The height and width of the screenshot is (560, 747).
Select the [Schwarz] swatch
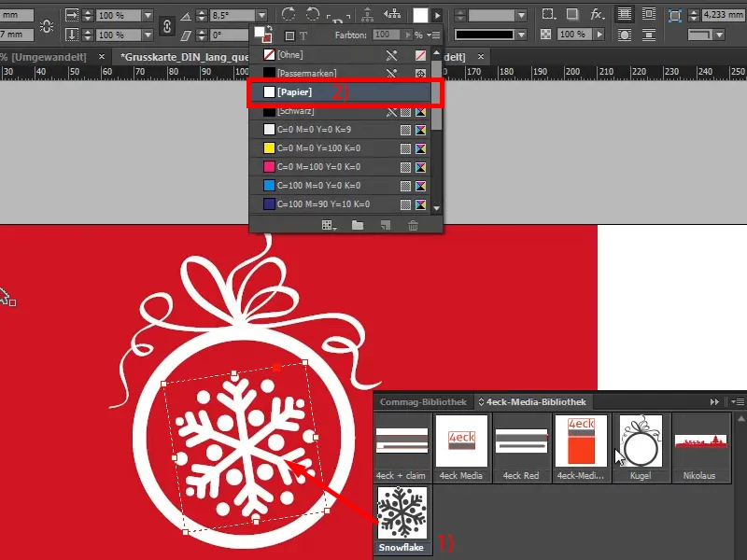point(340,112)
